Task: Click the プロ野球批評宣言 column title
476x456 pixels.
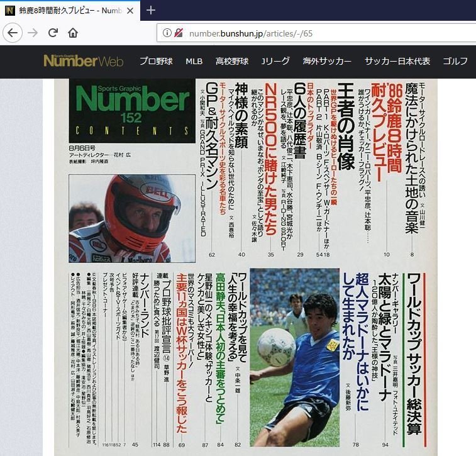Action: click(x=166, y=316)
